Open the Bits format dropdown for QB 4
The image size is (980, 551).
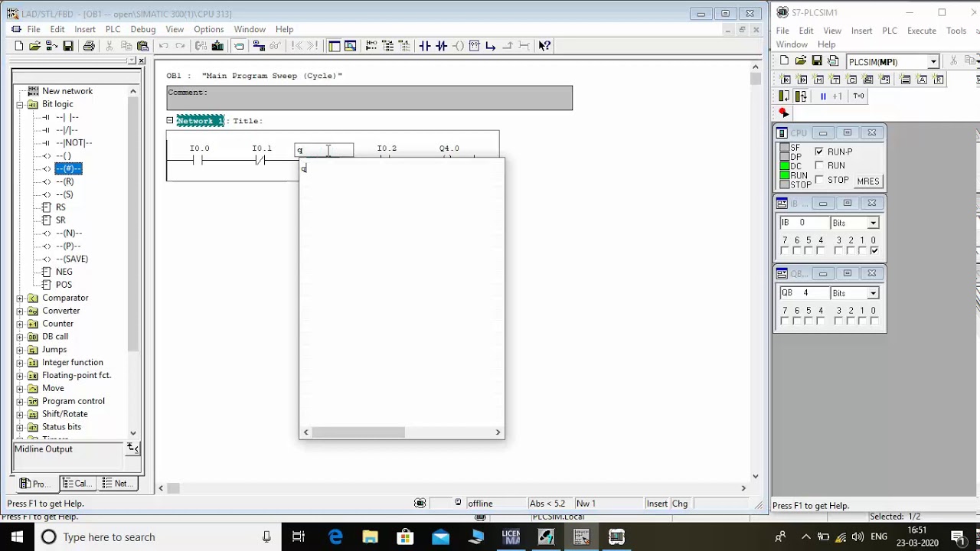pos(874,293)
